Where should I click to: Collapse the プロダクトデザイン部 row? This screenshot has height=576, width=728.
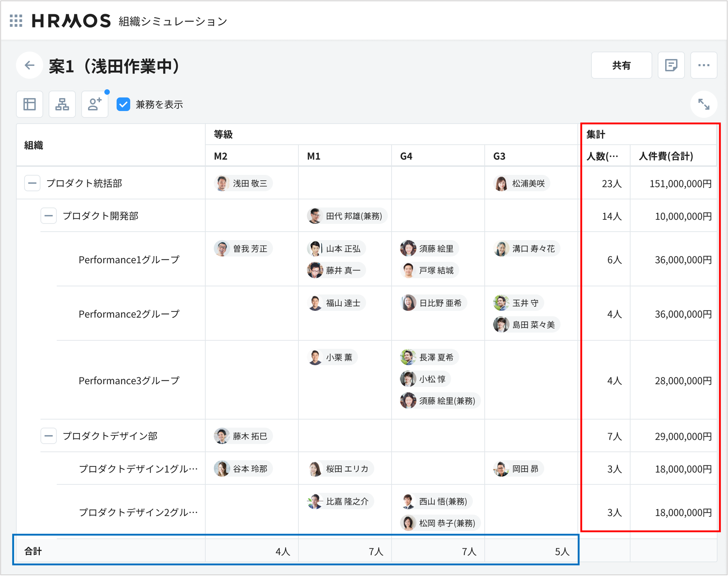click(x=49, y=436)
